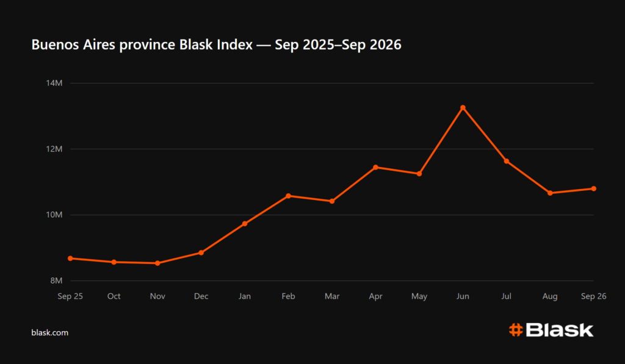
Task: Select the Feb data point marker
Action: (289, 196)
